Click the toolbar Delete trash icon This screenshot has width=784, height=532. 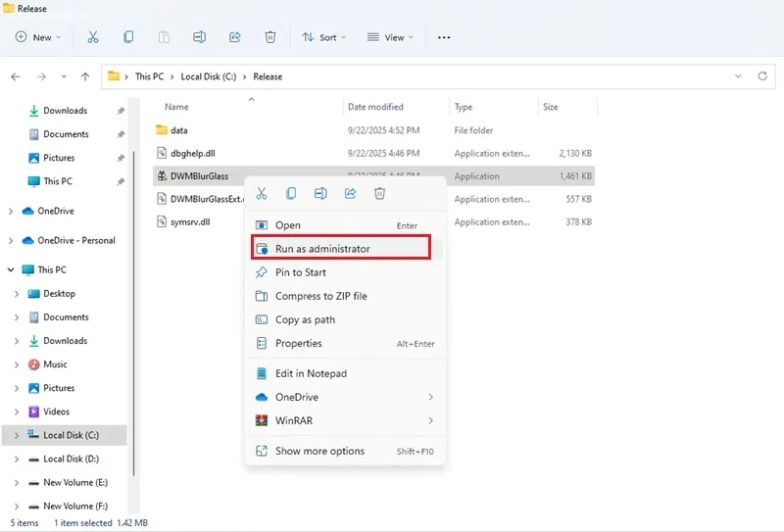[269, 37]
